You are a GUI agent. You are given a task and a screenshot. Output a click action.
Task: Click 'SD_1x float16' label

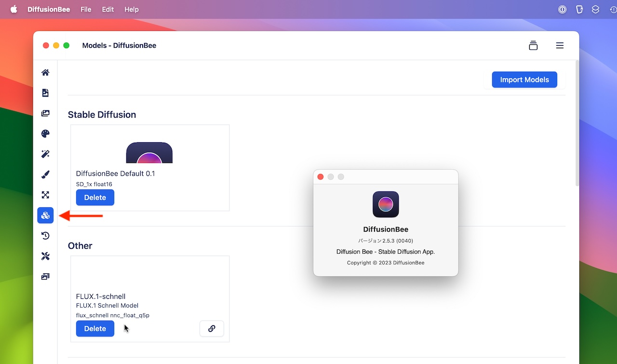tap(94, 184)
